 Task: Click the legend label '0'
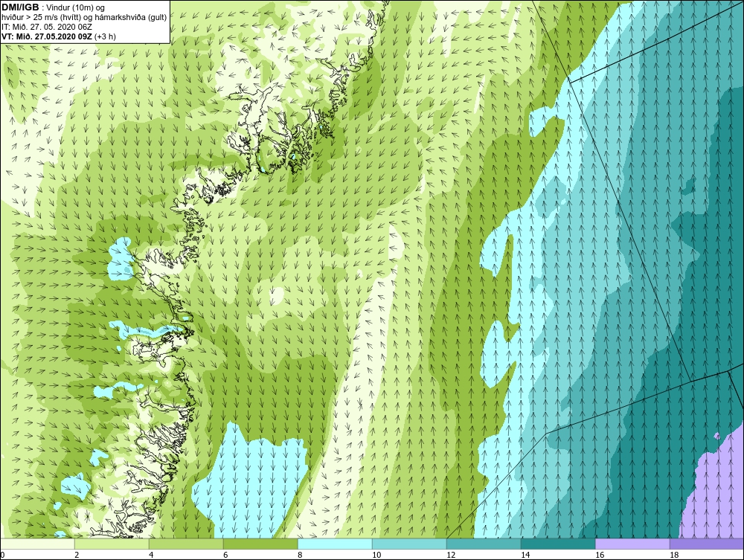pyautogui.click(x=2, y=555)
